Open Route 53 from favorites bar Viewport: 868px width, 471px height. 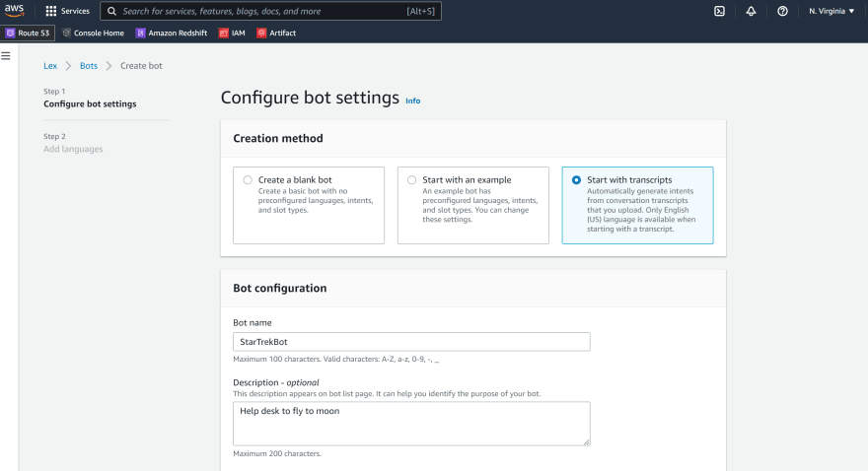28,34
